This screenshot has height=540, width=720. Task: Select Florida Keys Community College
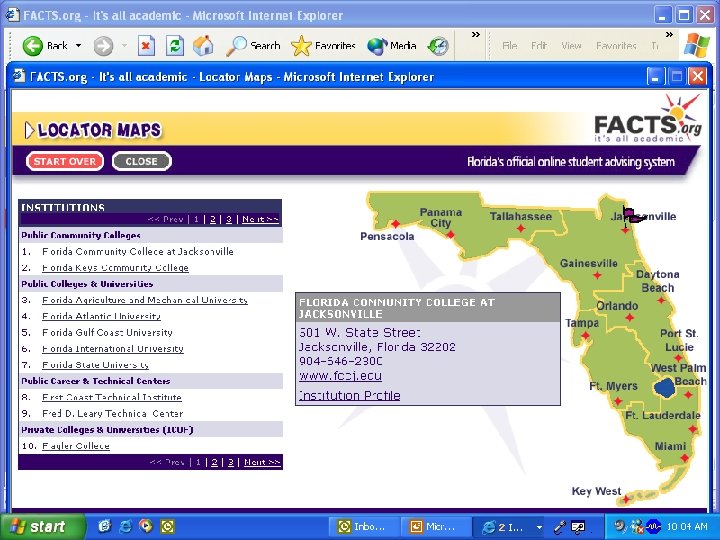pyautogui.click(x=115, y=268)
